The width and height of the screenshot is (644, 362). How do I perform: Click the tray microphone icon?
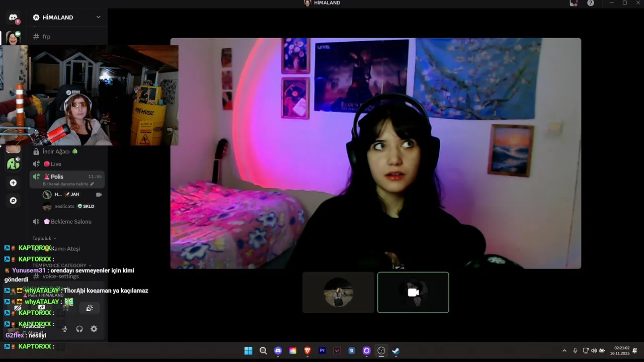[x=575, y=351]
